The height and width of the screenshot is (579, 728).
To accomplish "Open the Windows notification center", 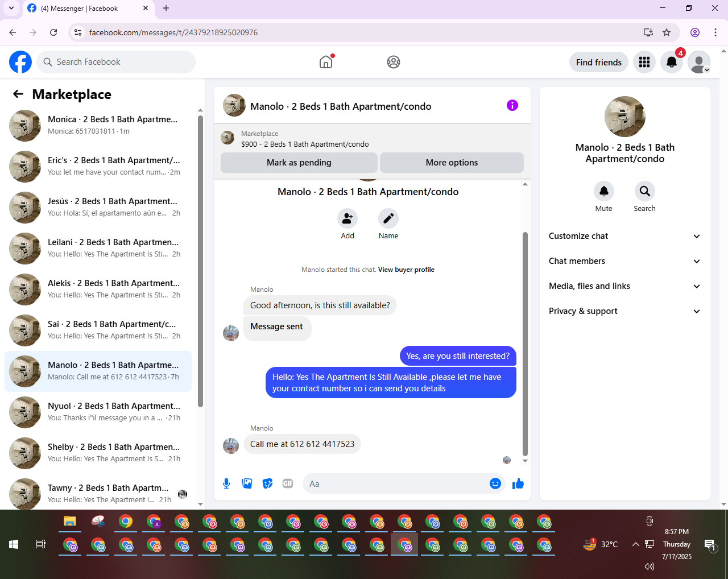I will (710, 545).
